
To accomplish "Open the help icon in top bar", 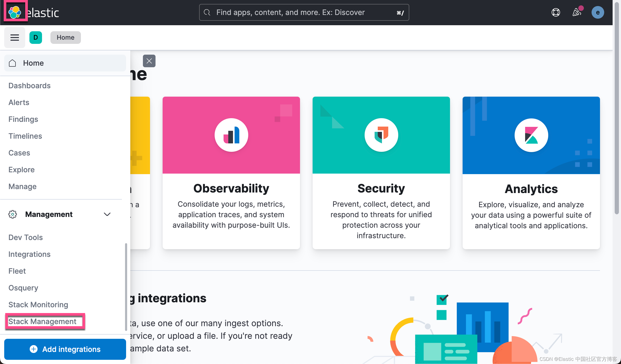I will (x=556, y=12).
